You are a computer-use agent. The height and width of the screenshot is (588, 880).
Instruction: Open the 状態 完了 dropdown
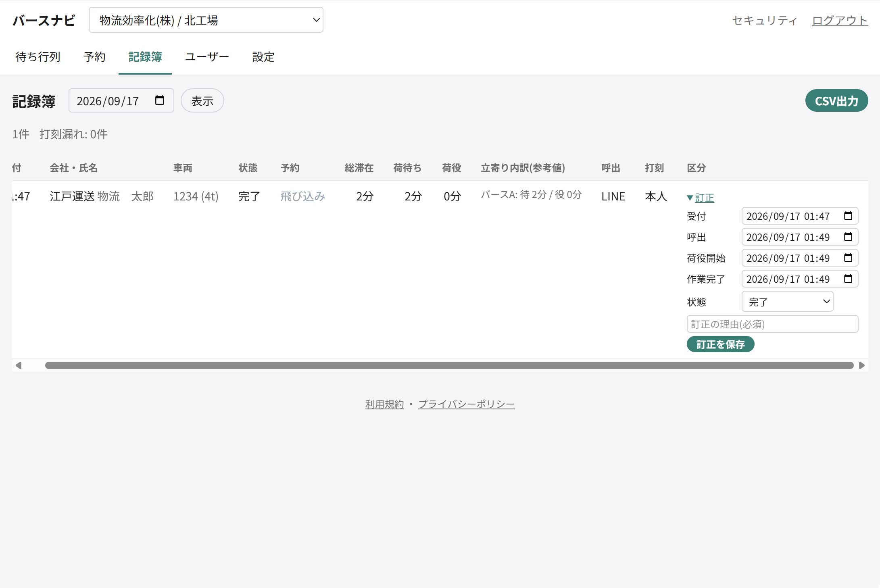(787, 301)
